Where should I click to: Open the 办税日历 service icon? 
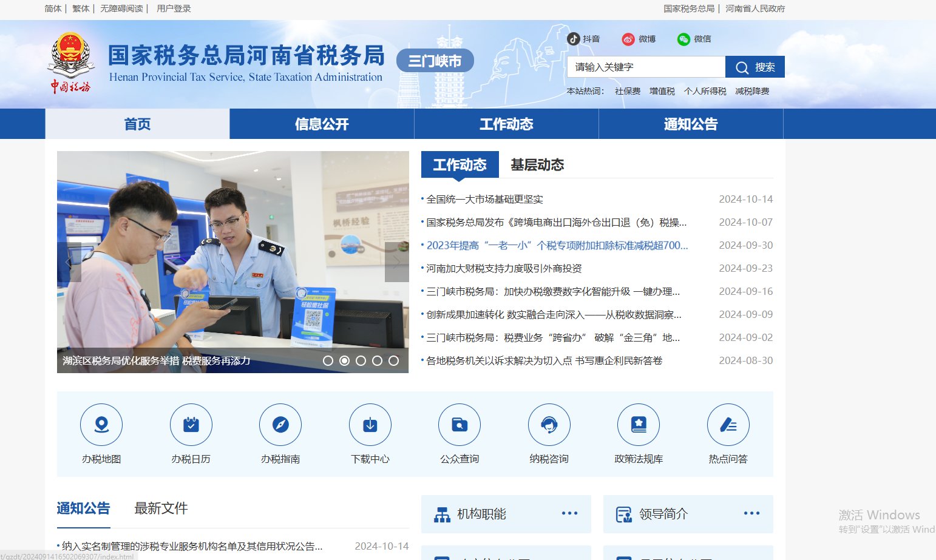(x=191, y=425)
